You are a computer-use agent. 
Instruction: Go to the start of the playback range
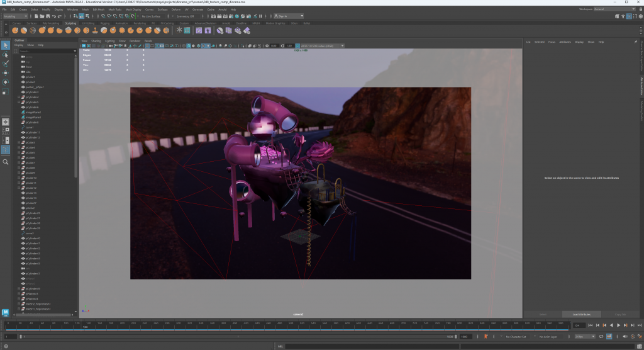tap(590, 325)
